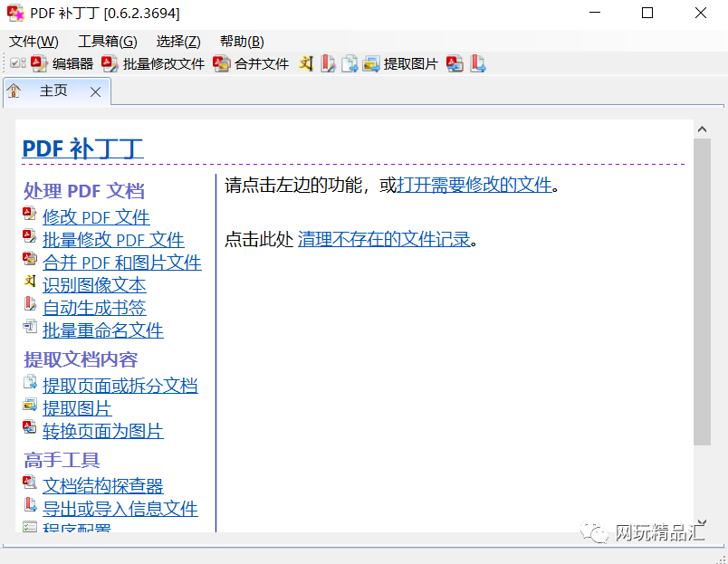Viewport: 728px width, 564px height.
Task: Click the auto bookmark toolbar icon
Action: (328, 63)
